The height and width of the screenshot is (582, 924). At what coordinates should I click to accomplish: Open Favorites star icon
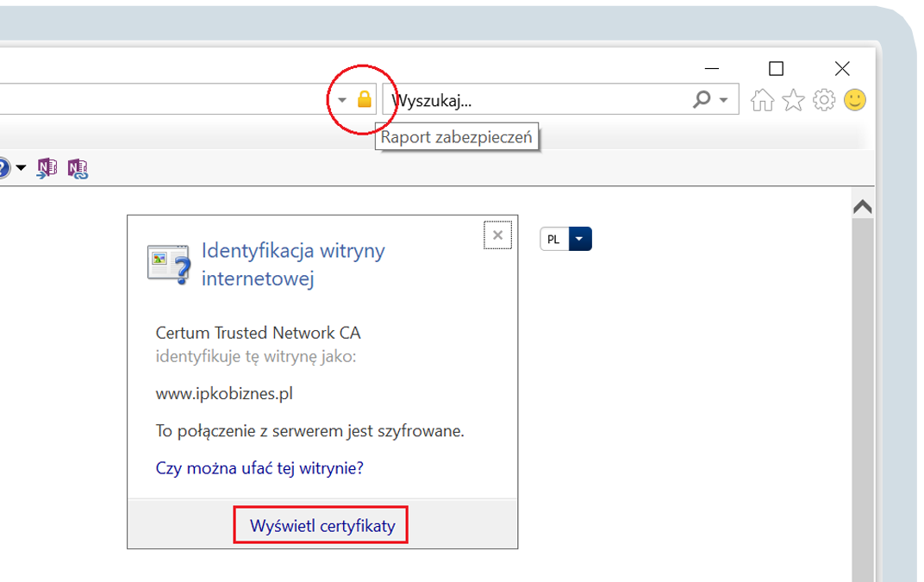pos(793,100)
